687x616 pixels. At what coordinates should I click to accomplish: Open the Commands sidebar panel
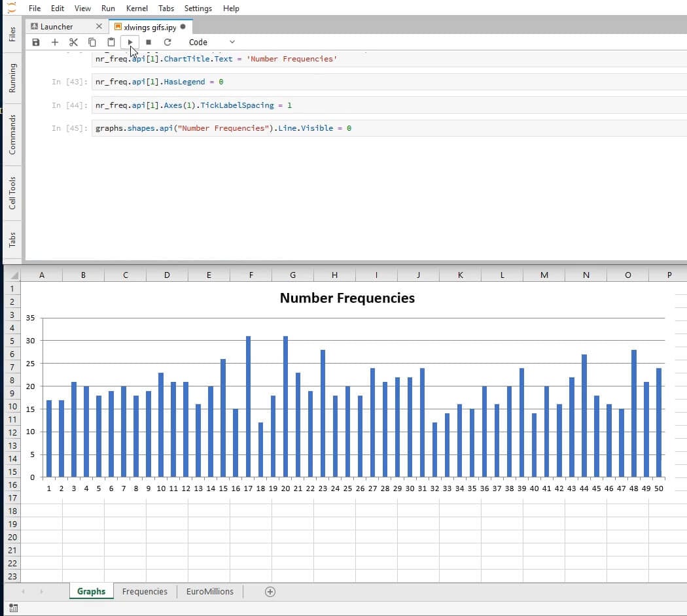tap(12, 134)
